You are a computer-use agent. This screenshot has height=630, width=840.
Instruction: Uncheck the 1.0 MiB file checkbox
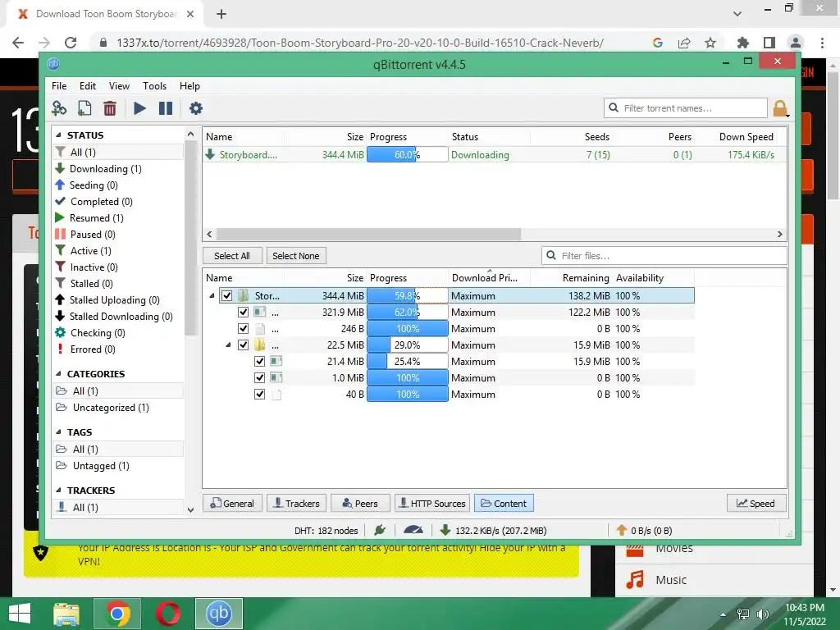pyautogui.click(x=260, y=377)
